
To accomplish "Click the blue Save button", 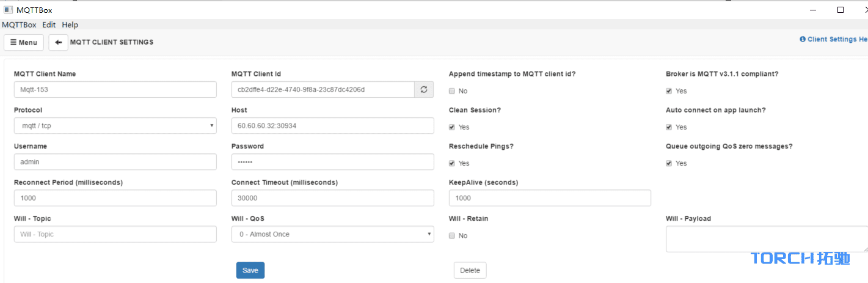I will click(x=250, y=270).
